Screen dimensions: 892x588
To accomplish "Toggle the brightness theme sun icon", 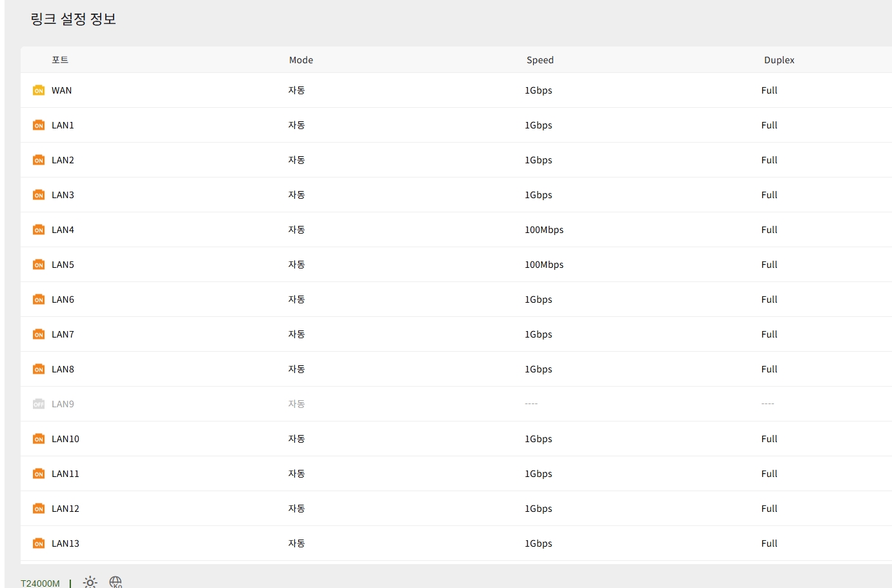I will click(x=90, y=582).
